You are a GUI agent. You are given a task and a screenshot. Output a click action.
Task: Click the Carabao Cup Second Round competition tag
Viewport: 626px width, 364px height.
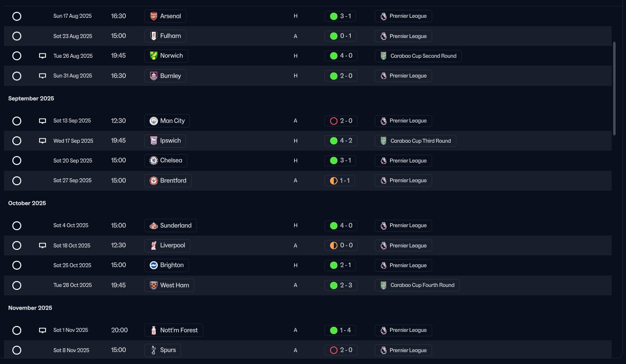point(418,56)
